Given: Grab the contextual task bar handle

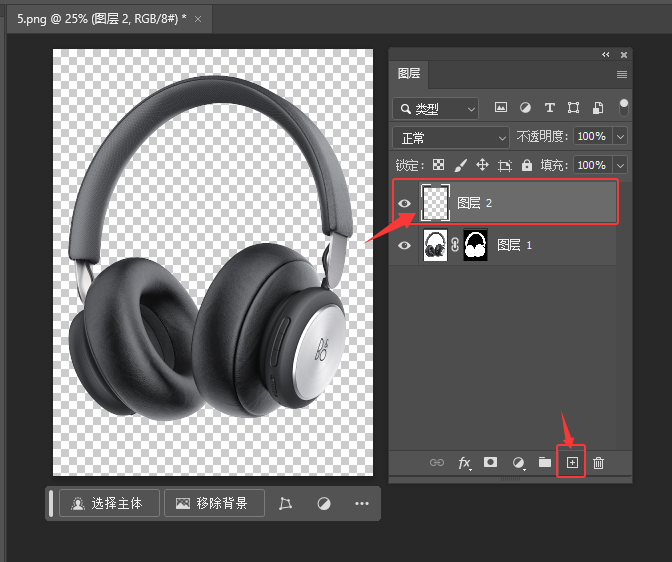Looking at the screenshot, I should point(51,503).
